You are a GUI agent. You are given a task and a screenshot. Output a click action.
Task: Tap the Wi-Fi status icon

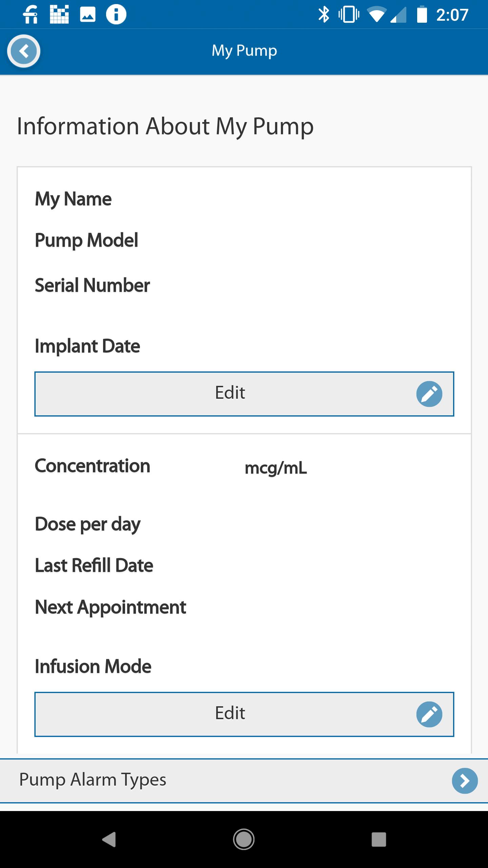(376, 15)
